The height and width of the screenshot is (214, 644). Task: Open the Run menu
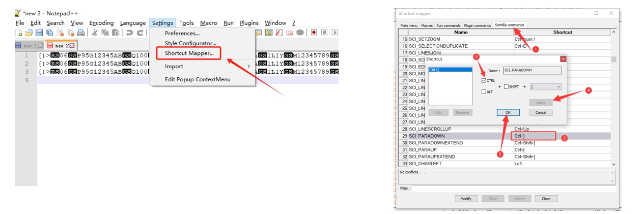[229, 23]
